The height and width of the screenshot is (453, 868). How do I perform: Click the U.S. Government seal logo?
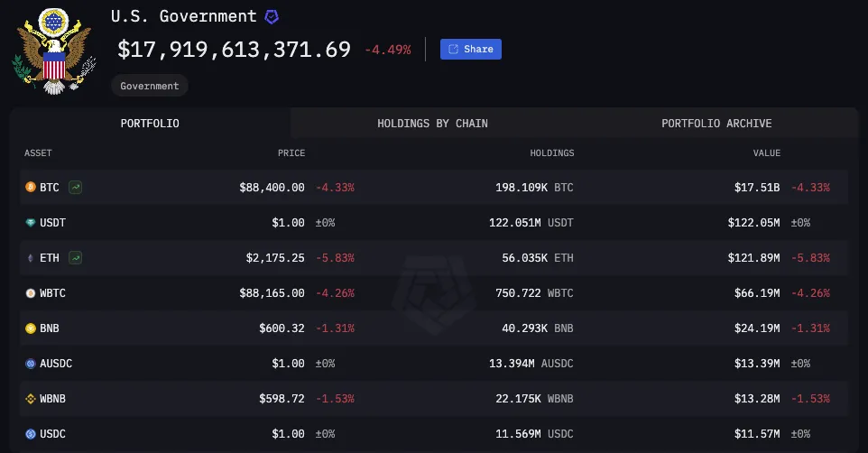(x=52, y=51)
